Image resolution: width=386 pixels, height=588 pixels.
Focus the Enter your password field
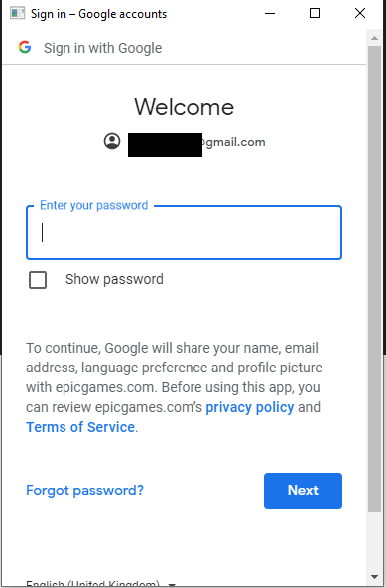(184, 232)
